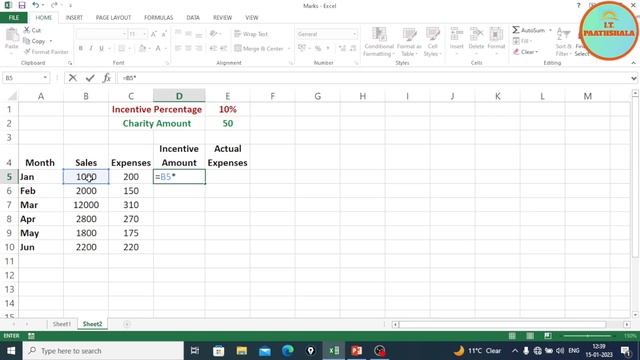Add a new sheet with plus button
Viewport: 640px width, 360px height.
[x=127, y=324]
